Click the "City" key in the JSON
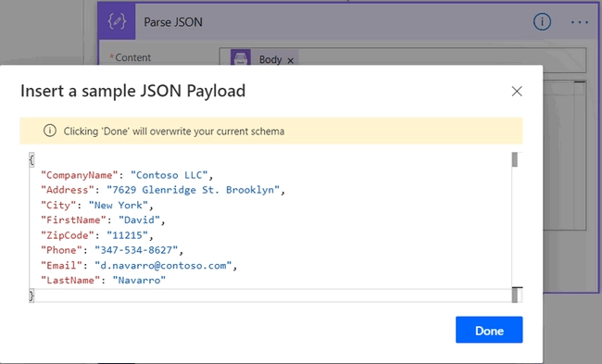The image size is (602, 364). tap(58, 206)
